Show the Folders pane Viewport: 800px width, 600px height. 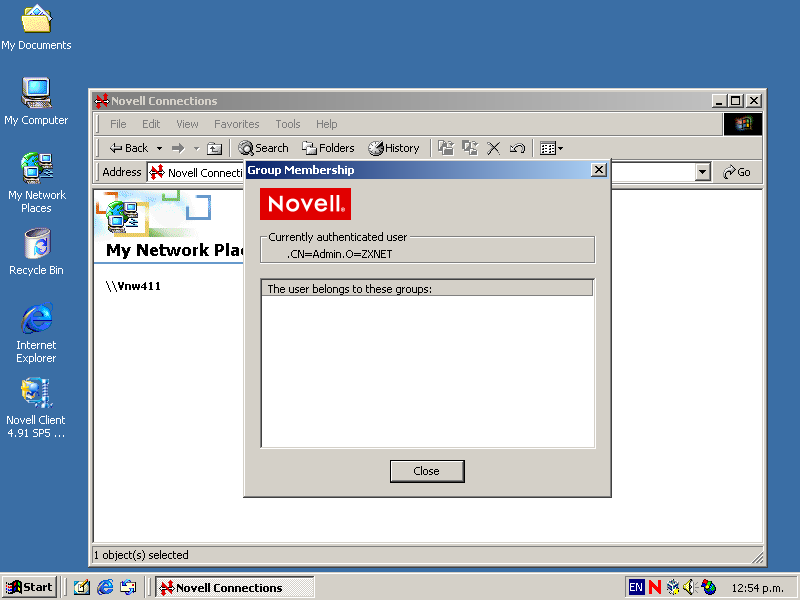pyautogui.click(x=328, y=148)
